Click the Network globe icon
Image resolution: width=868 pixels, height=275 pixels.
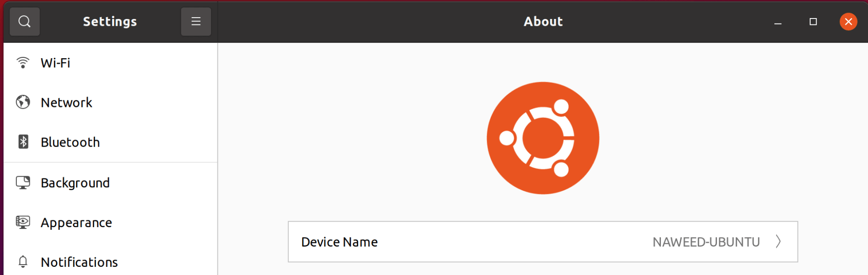(x=23, y=102)
